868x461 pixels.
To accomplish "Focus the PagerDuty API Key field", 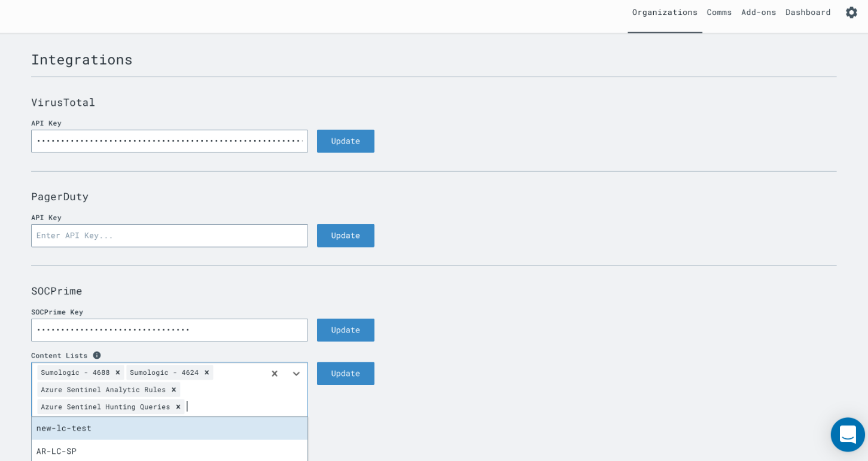I will pyautogui.click(x=169, y=236).
